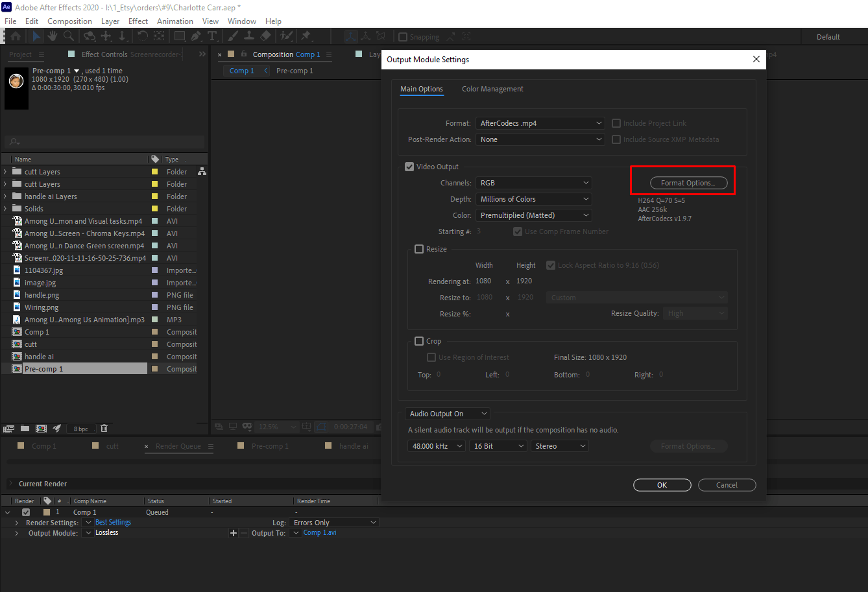
Task: Click the 8 bpc project color depth control
Action: [81, 428]
